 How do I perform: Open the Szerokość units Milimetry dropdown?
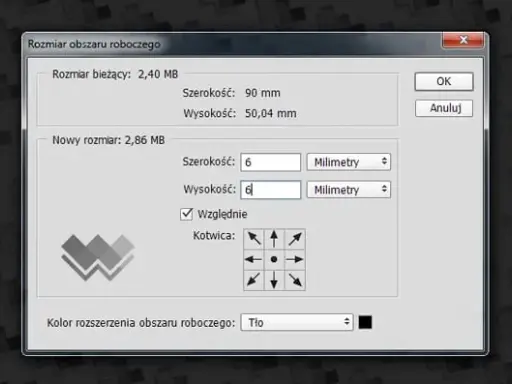click(x=348, y=162)
